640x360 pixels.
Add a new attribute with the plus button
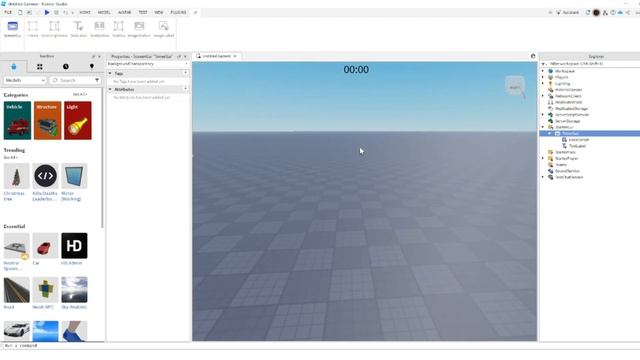[x=185, y=89]
